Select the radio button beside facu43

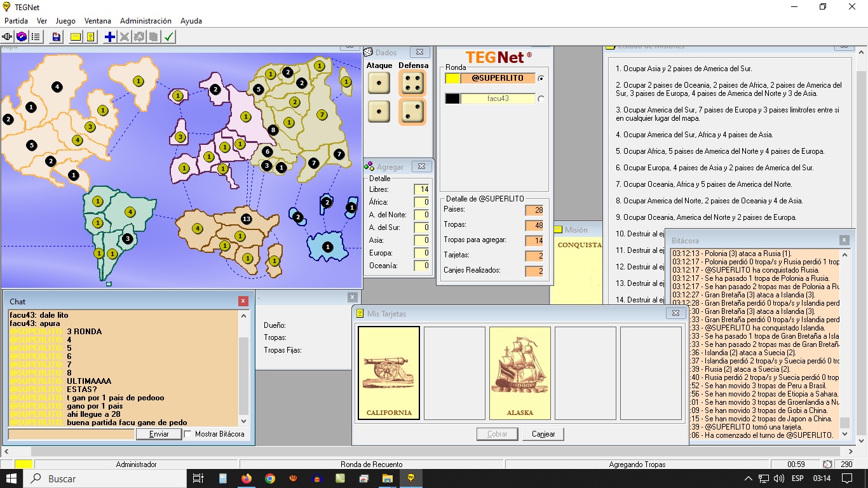pyautogui.click(x=541, y=98)
